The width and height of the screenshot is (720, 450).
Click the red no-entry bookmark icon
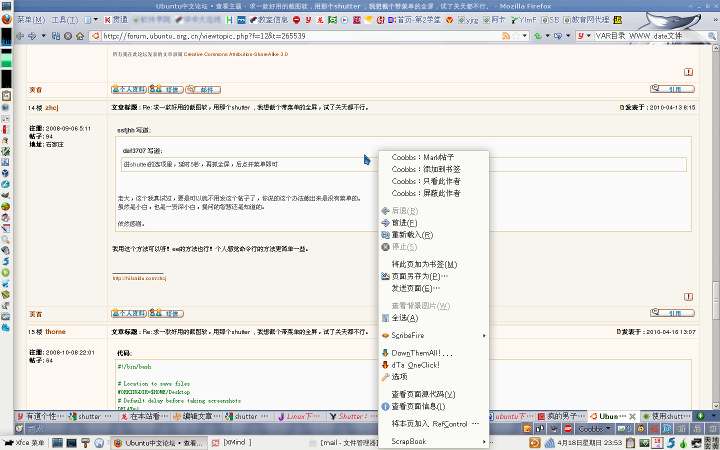point(297,20)
